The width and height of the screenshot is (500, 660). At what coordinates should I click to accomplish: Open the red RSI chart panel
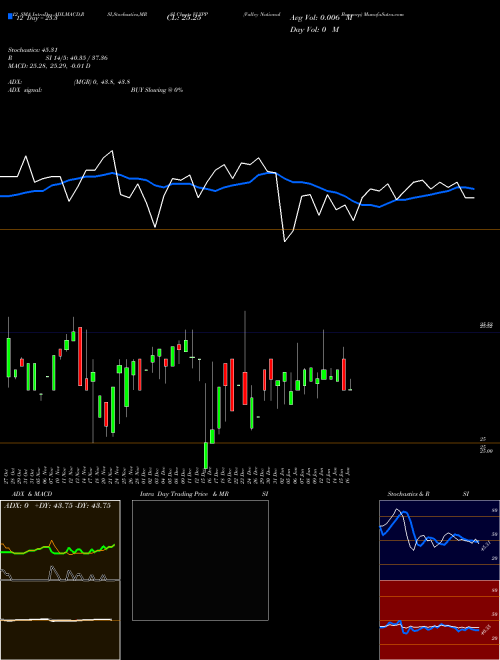tap(439, 620)
